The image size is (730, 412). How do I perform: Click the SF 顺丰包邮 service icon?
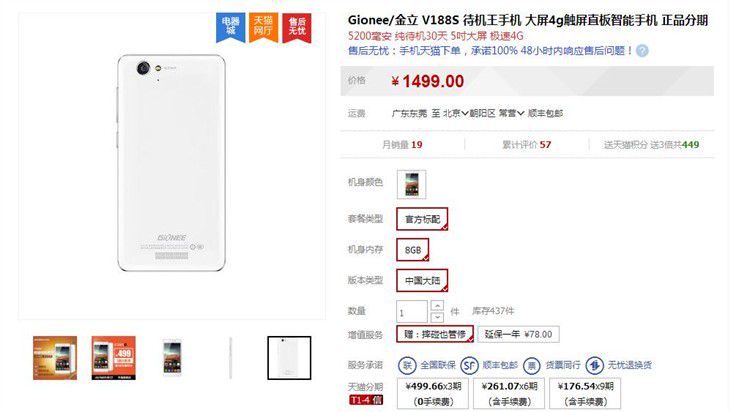point(469,365)
